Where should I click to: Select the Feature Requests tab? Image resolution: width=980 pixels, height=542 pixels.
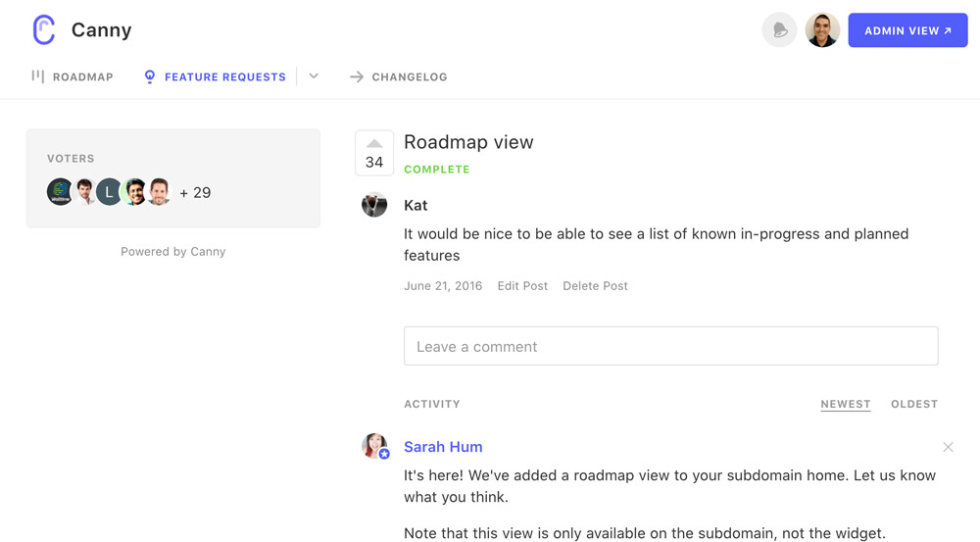pyautogui.click(x=216, y=76)
